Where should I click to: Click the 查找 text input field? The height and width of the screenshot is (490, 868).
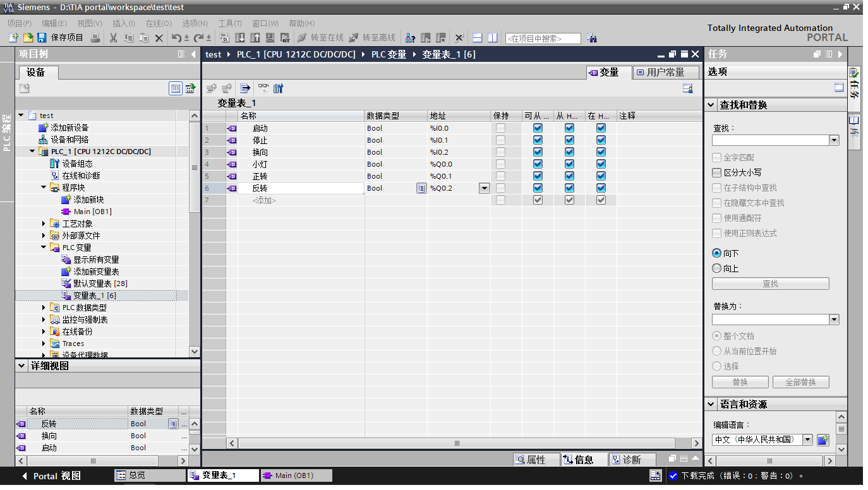point(770,140)
